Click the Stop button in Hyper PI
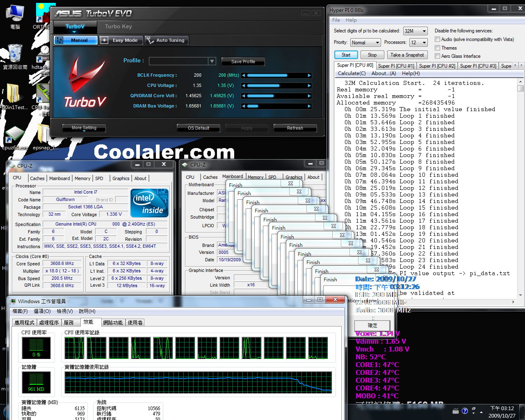525x420 pixels. [x=372, y=55]
